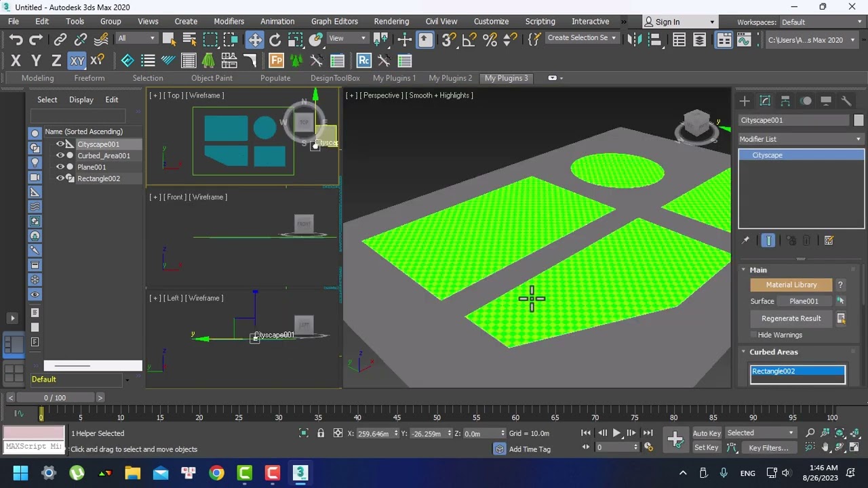868x488 pixels.
Task: Collapse the Curbed Areas rollout
Action: point(774,352)
